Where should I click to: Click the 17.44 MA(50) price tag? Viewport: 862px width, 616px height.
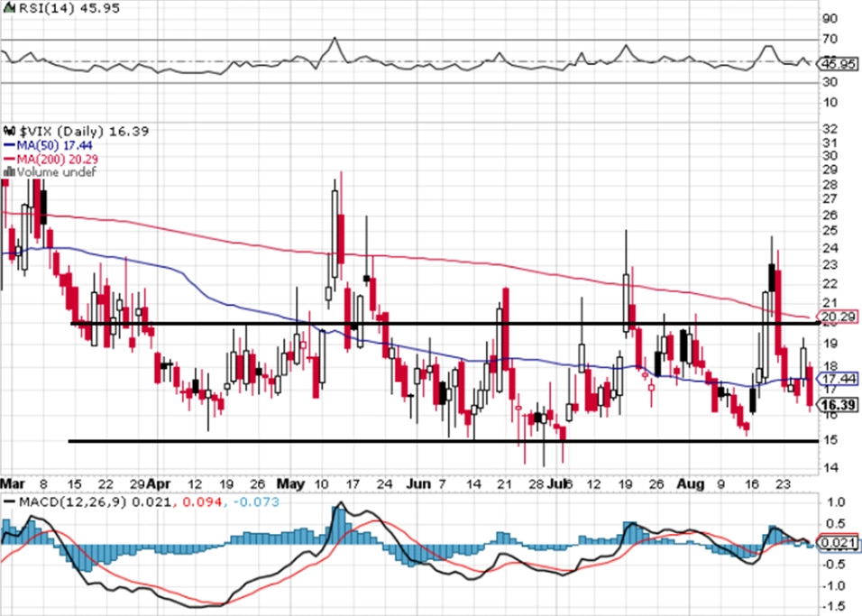coord(838,379)
